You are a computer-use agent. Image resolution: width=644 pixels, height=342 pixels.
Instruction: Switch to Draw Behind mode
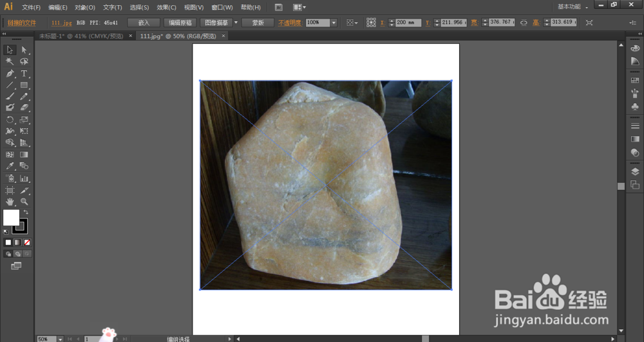[17, 254]
